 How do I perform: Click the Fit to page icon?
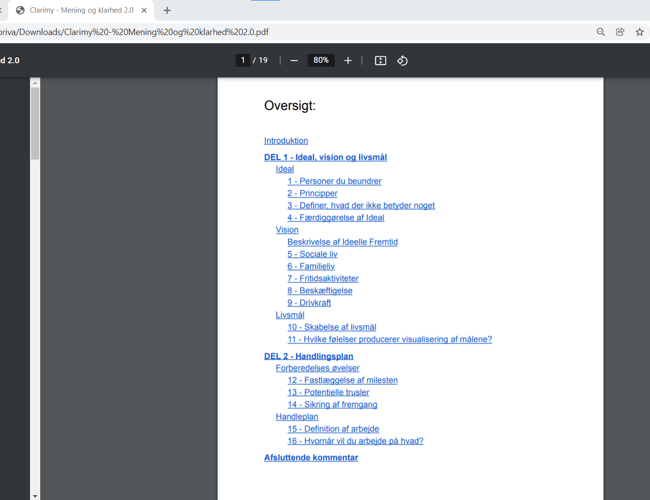point(380,61)
